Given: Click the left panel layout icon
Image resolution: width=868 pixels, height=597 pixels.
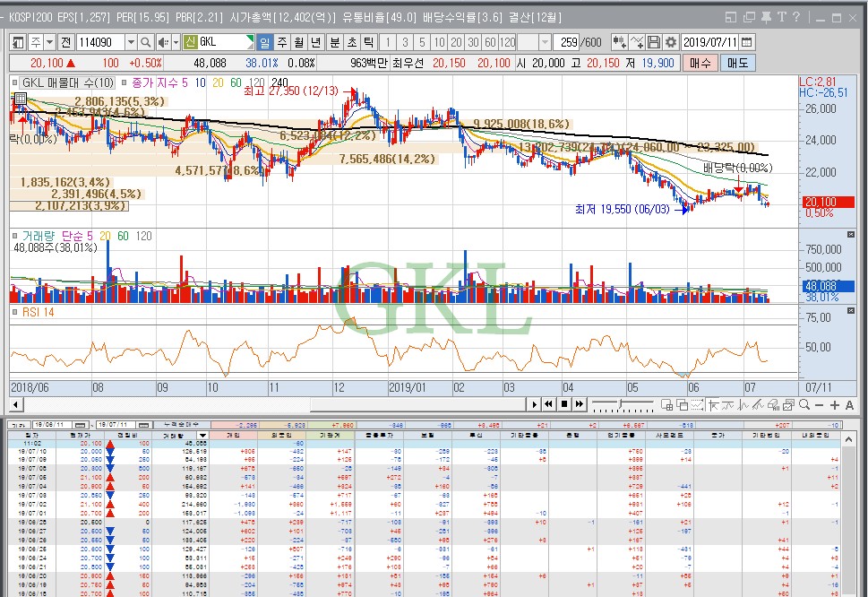Looking at the screenshot, I should (18, 42).
